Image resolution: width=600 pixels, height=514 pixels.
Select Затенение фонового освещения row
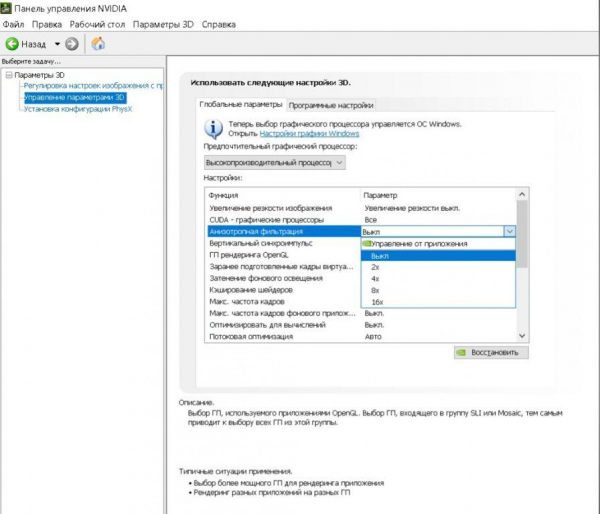click(x=284, y=278)
